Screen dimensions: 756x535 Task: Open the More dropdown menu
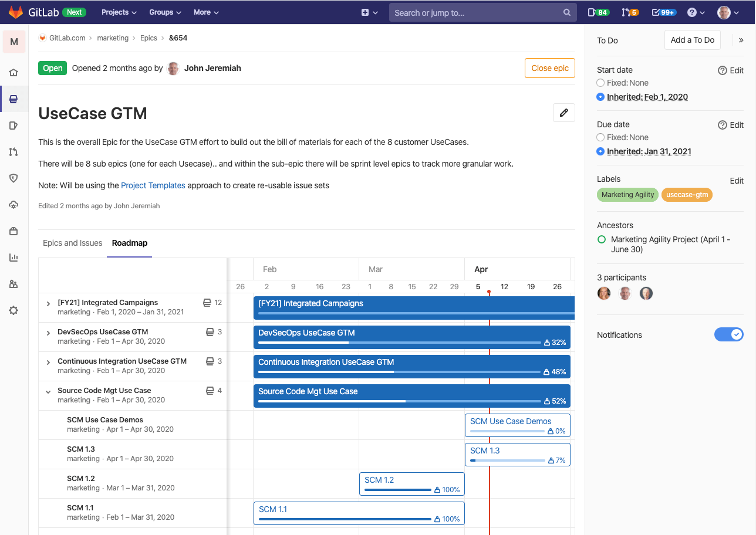(206, 12)
